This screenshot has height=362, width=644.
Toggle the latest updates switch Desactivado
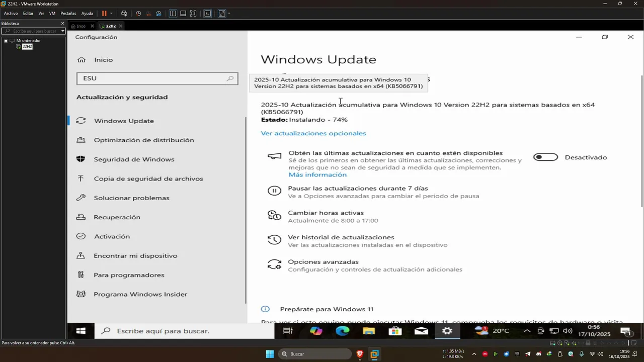[546, 157]
